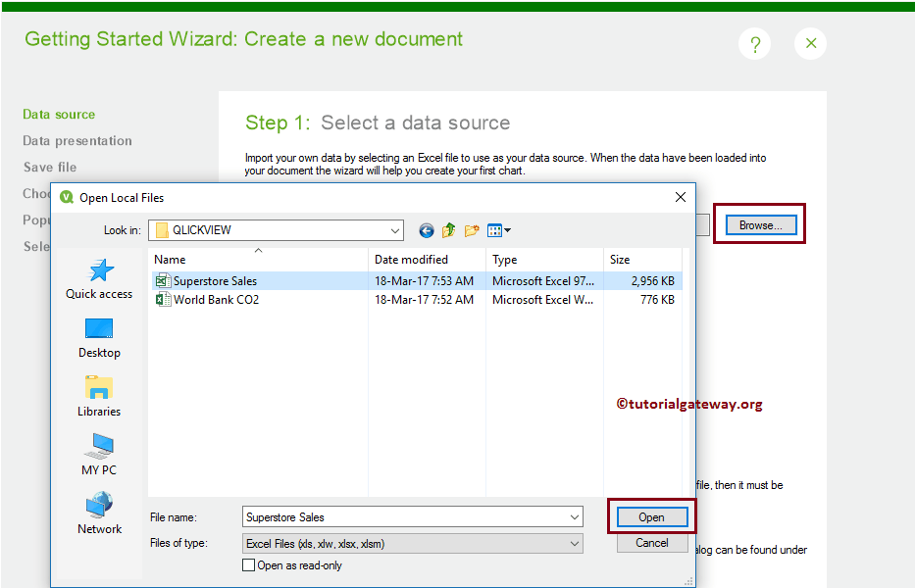Expand the Look in folder dropdown
Screen dimensions: 915x588
pyautogui.click(x=396, y=230)
